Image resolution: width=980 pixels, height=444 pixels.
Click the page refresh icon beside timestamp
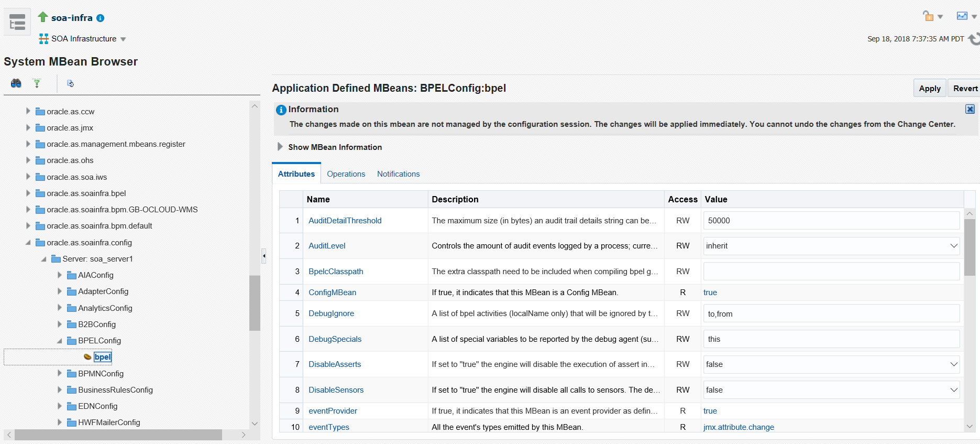click(x=974, y=39)
